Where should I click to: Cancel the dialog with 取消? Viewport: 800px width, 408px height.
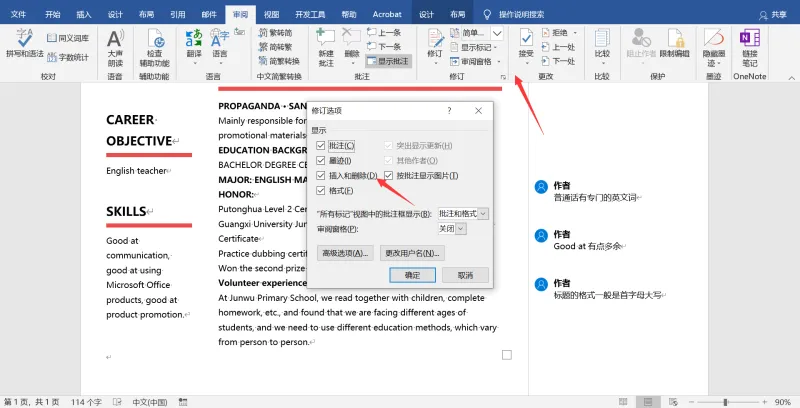pos(465,275)
